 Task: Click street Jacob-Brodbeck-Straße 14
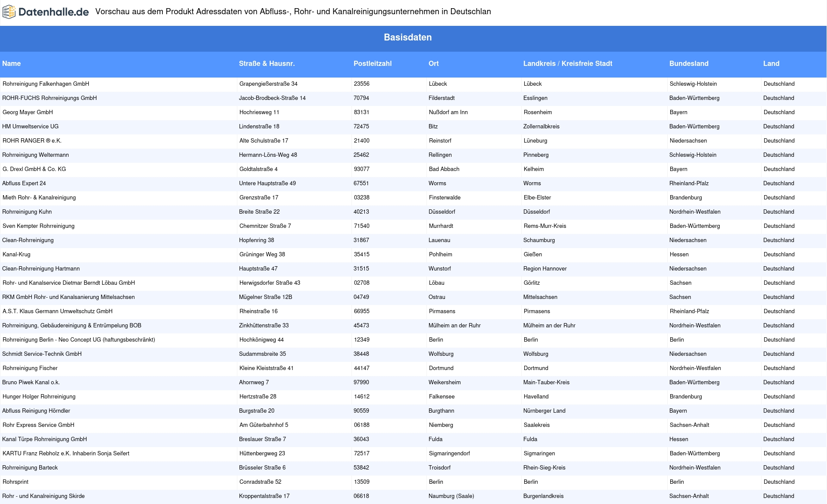[272, 98]
